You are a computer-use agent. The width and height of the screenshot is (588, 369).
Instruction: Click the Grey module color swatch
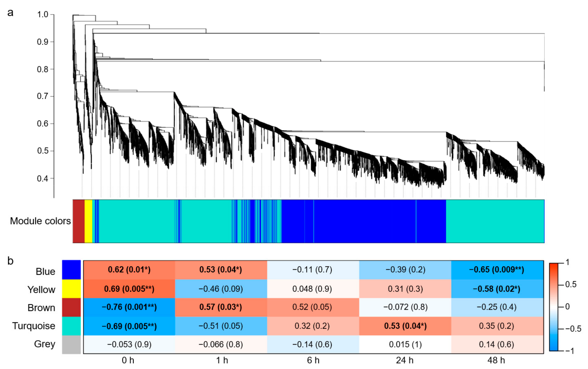click(x=71, y=344)
